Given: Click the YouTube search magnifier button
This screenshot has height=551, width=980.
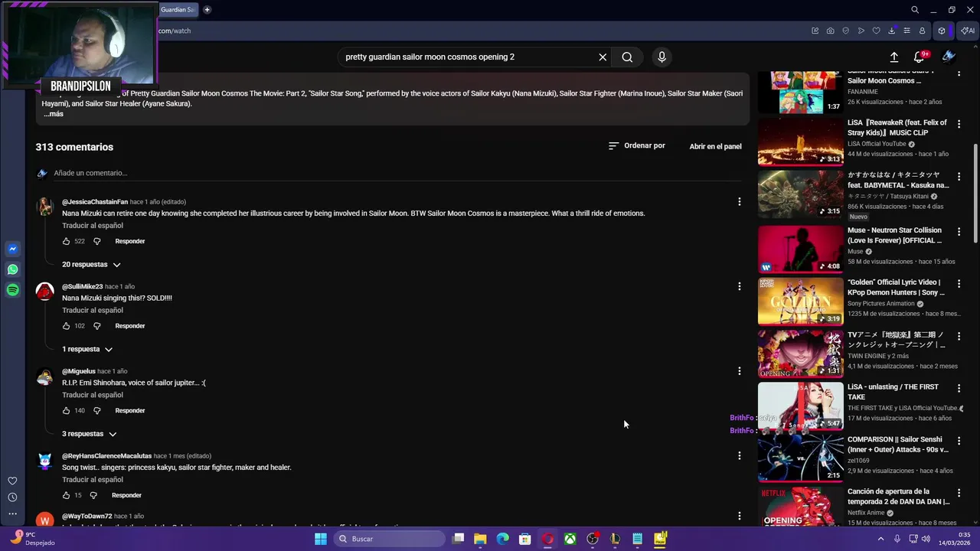Looking at the screenshot, I should 627,57.
